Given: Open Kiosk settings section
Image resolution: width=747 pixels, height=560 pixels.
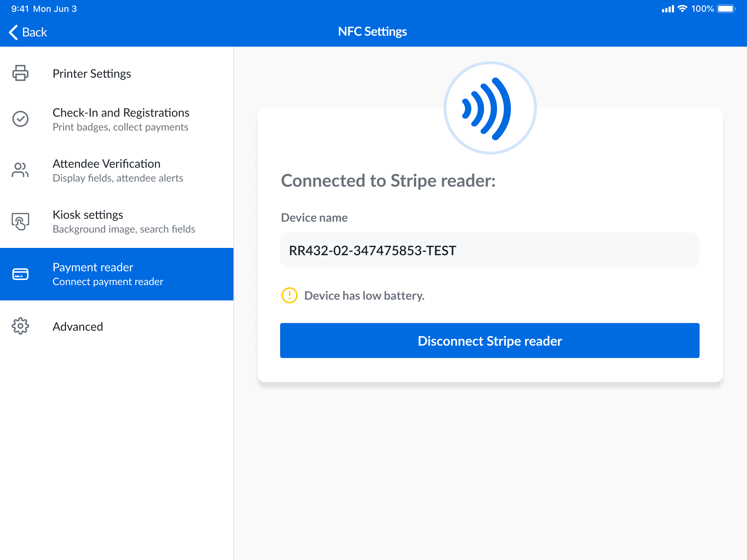Looking at the screenshot, I should pos(117,221).
